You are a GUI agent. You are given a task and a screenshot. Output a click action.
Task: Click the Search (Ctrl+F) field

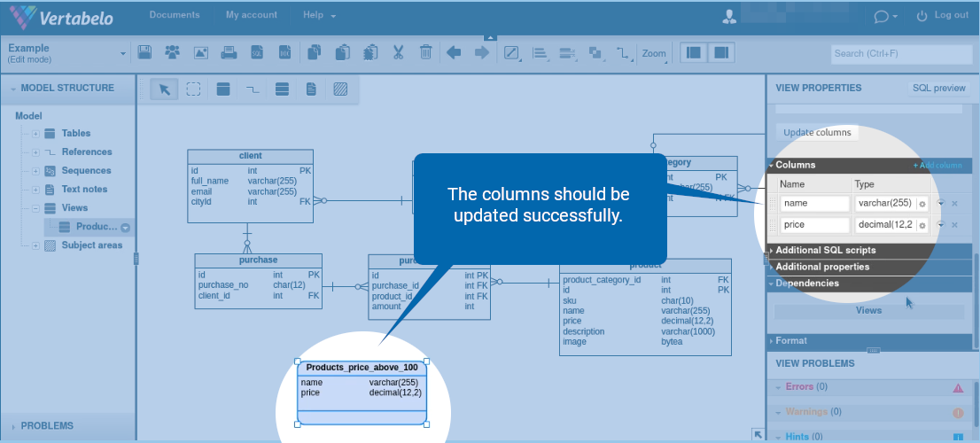click(900, 53)
